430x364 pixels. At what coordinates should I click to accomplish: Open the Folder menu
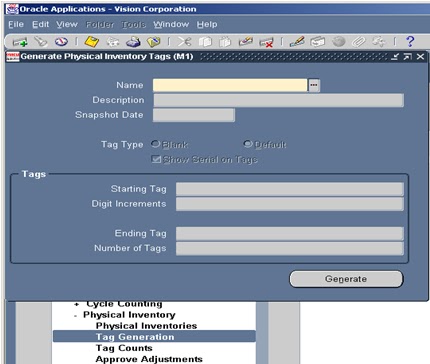[100, 24]
